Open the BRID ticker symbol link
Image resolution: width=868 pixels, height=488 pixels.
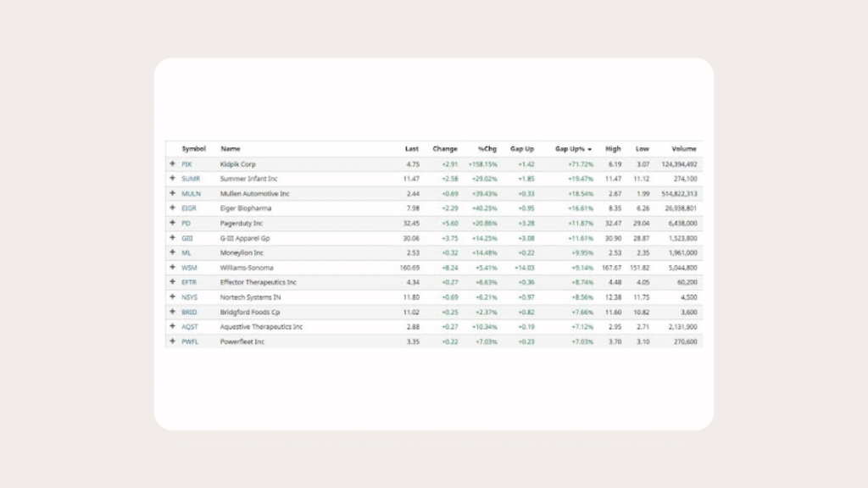point(189,312)
